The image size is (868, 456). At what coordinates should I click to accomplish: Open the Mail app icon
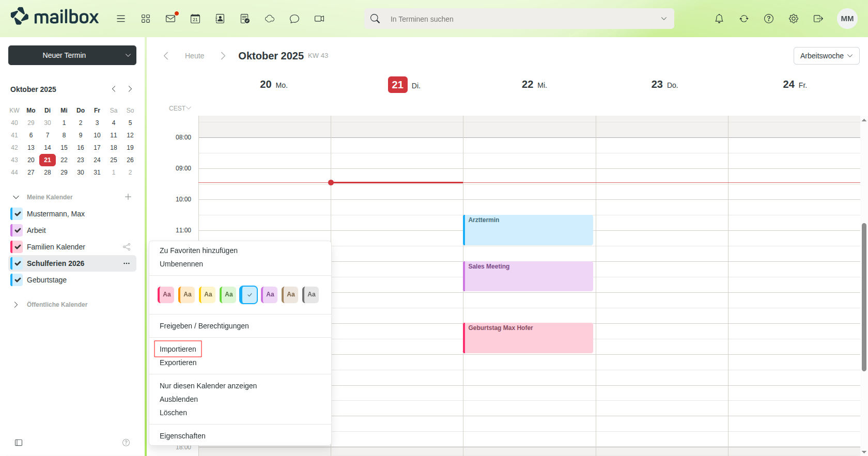point(171,19)
